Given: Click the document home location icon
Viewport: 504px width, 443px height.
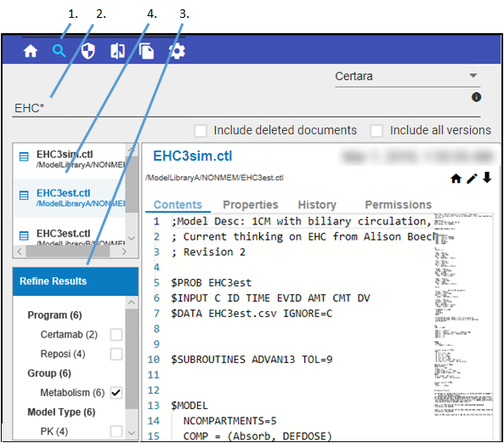Looking at the screenshot, I should [x=456, y=179].
